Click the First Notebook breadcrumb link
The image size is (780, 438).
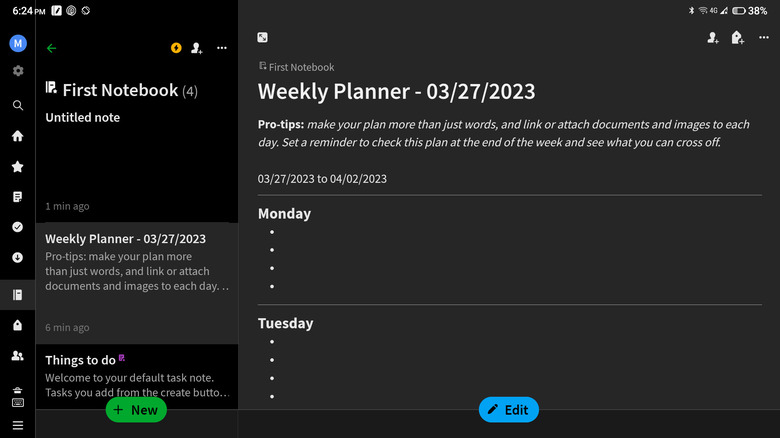[301, 67]
